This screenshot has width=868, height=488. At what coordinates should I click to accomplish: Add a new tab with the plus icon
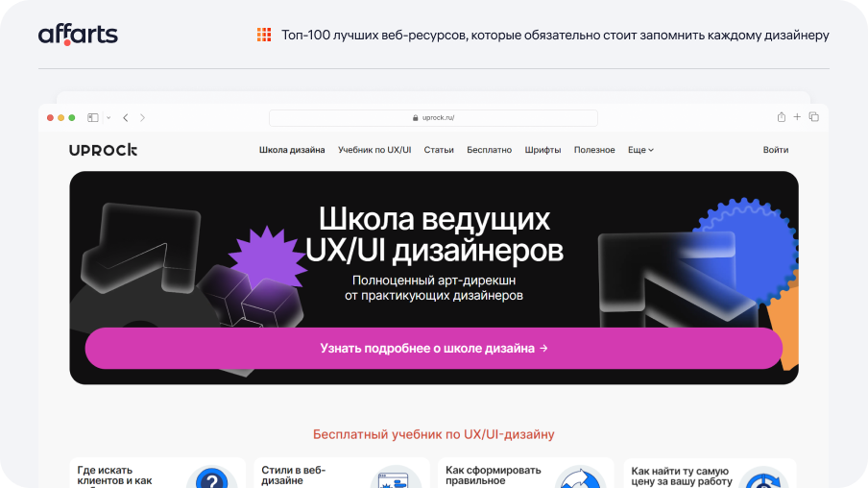click(x=797, y=117)
